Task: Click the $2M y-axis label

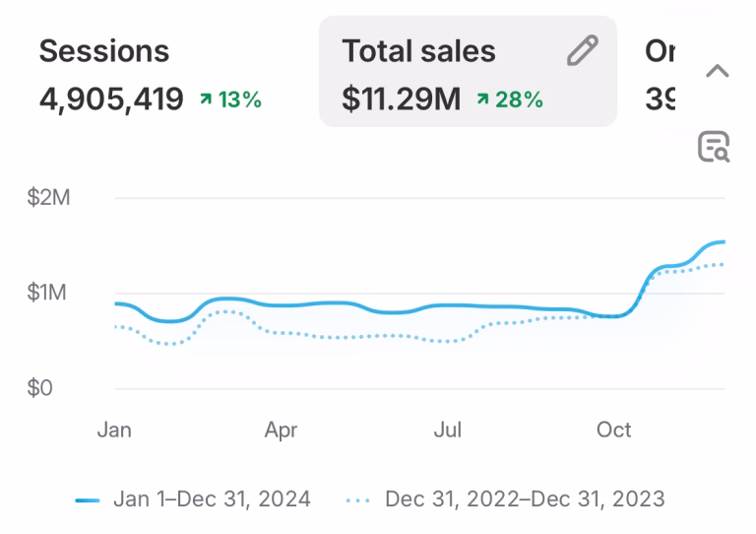Action: coord(48,198)
